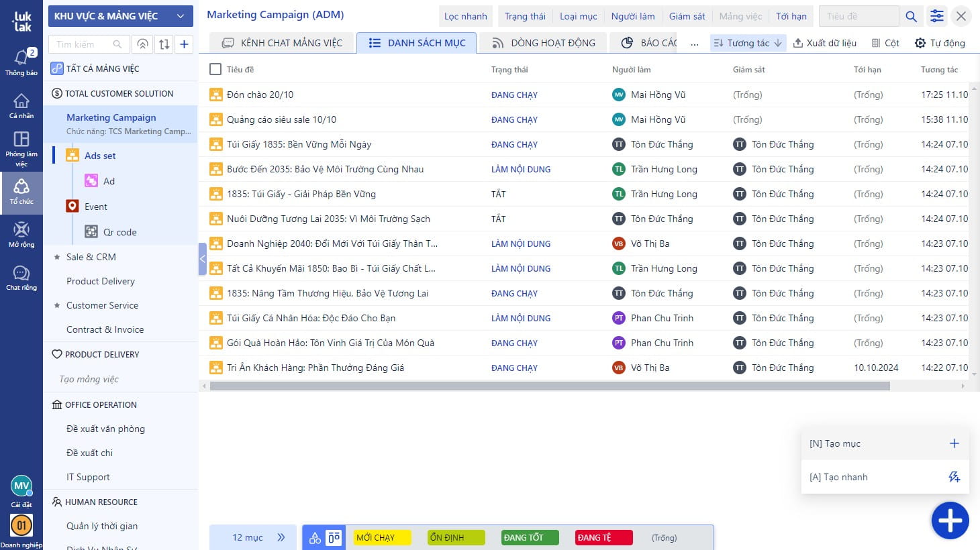Open the filter settings sliders icon
980x550 pixels.
point(936,16)
